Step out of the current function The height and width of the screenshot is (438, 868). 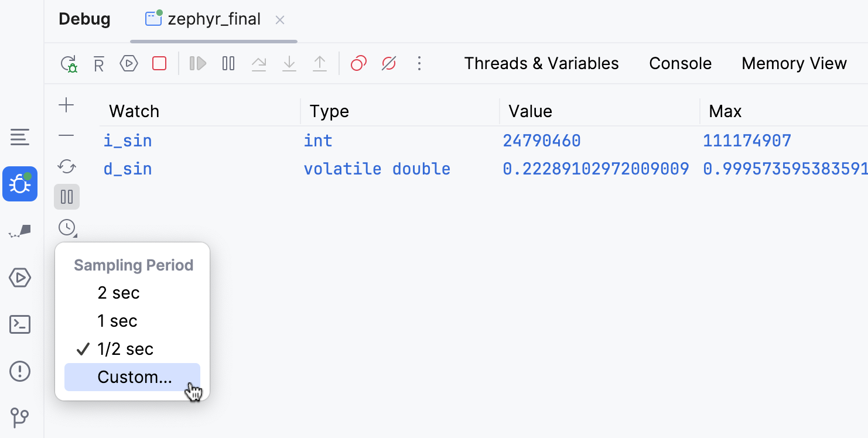319,63
